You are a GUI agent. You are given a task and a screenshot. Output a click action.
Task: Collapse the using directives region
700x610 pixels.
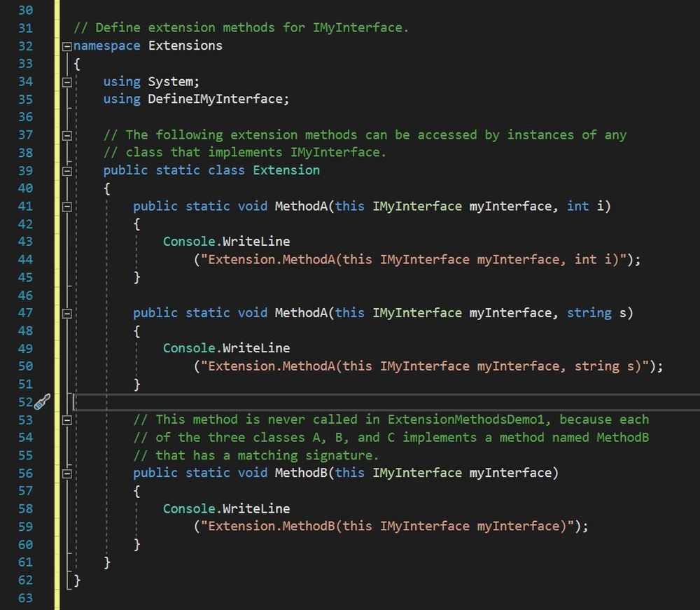(x=67, y=82)
